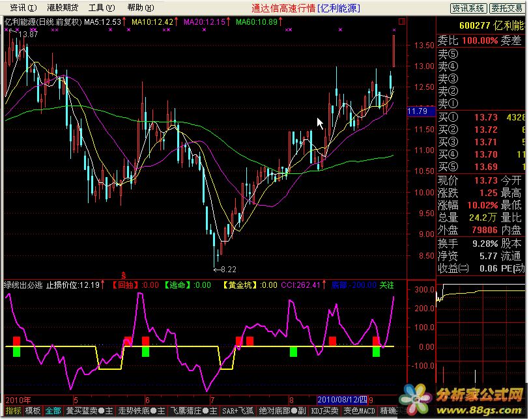Image resolution: width=529 pixels, height=420 pixels.
Task: Open the 资讯(I) menu
Action: 23,7
